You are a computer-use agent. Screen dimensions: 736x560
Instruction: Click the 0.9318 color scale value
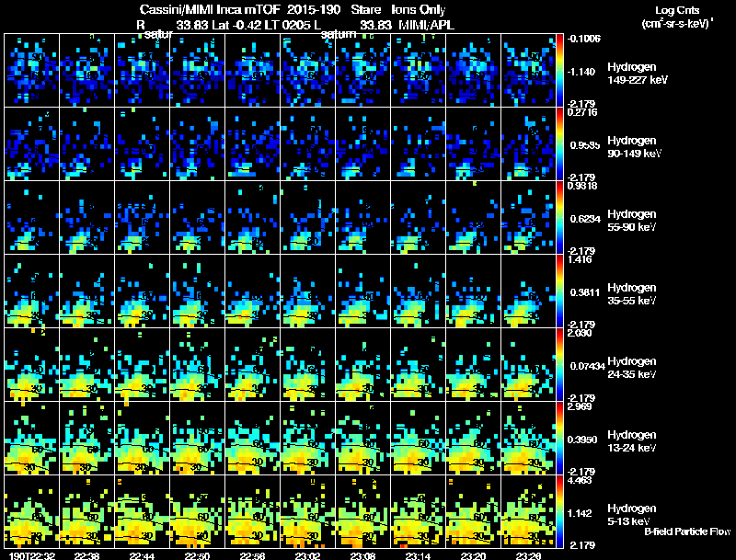pyautogui.click(x=582, y=186)
